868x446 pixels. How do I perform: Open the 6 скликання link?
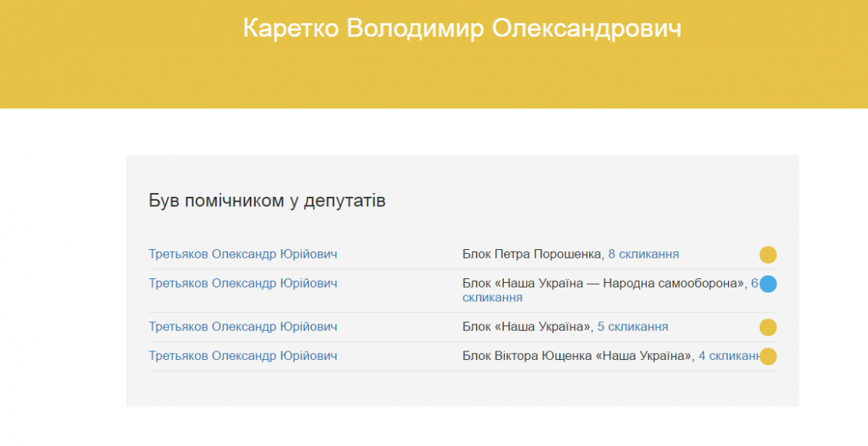610,291
